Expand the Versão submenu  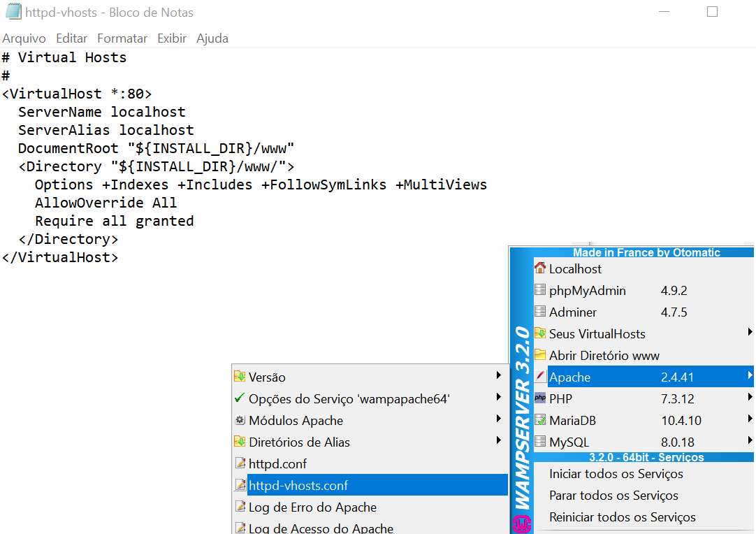[499, 377]
